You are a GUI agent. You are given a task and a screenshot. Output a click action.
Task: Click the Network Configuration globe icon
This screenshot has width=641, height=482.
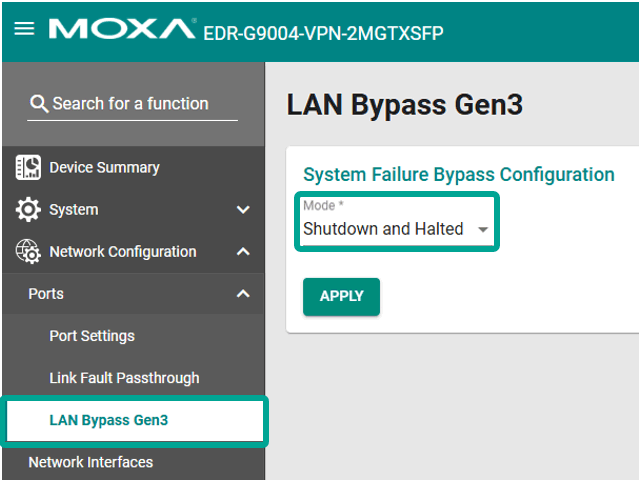[28, 252]
